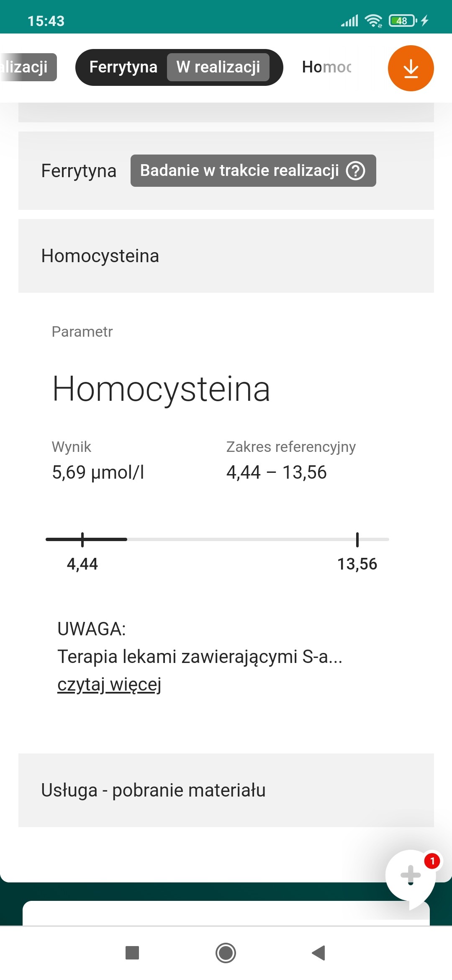Tap the recent apps square button
This screenshot has height=980, width=452.
[x=132, y=953]
